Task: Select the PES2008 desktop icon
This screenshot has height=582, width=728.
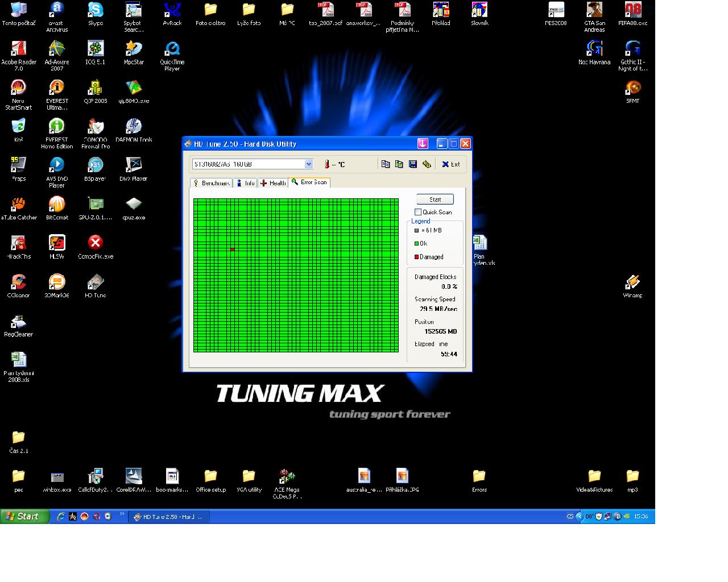Action: coord(556,14)
